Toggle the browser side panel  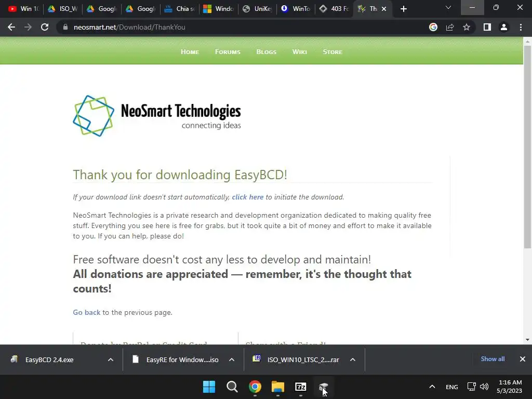coord(487,27)
